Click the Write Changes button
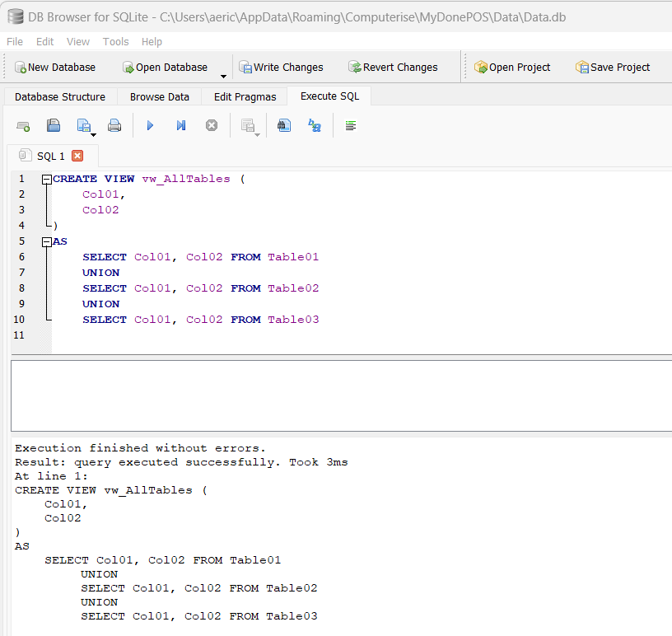The height and width of the screenshot is (636, 672). pos(280,68)
